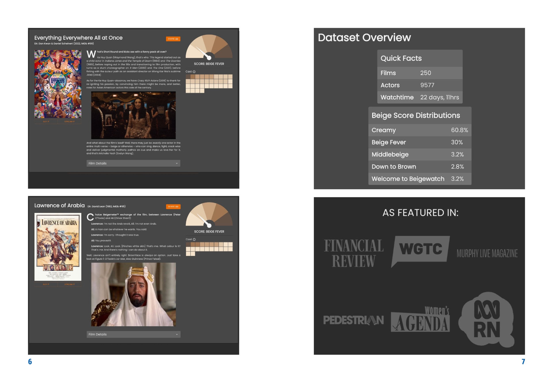Select first cast swatch on Everything Everywhere card

188,77
